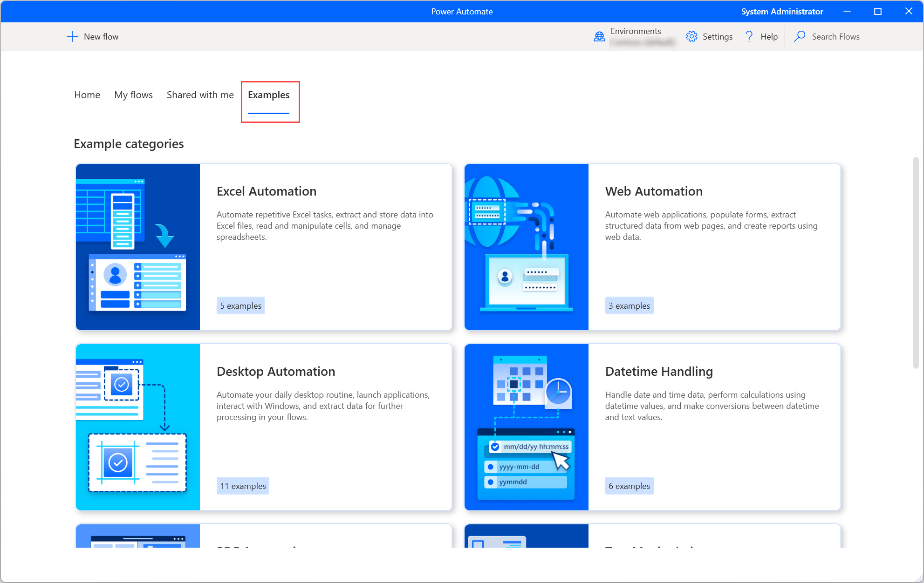Click the 3 examples badge in Web Automation
Screen dimensions: 924x583
(628, 305)
